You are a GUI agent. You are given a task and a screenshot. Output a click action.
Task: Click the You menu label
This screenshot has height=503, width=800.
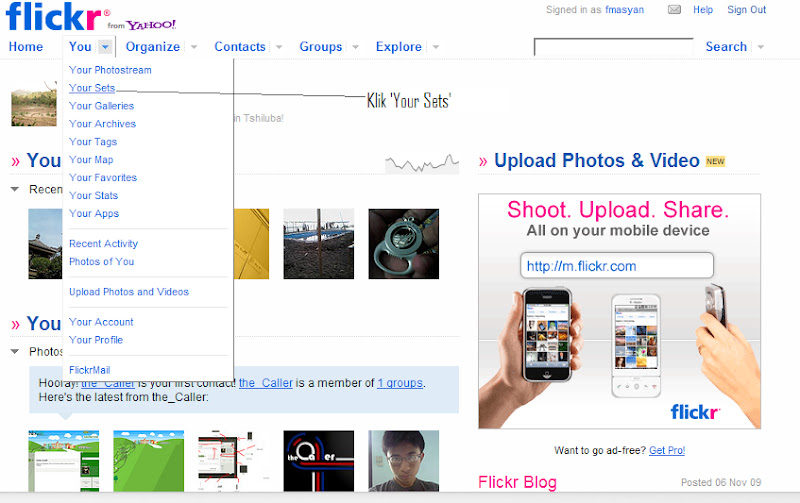(x=80, y=46)
